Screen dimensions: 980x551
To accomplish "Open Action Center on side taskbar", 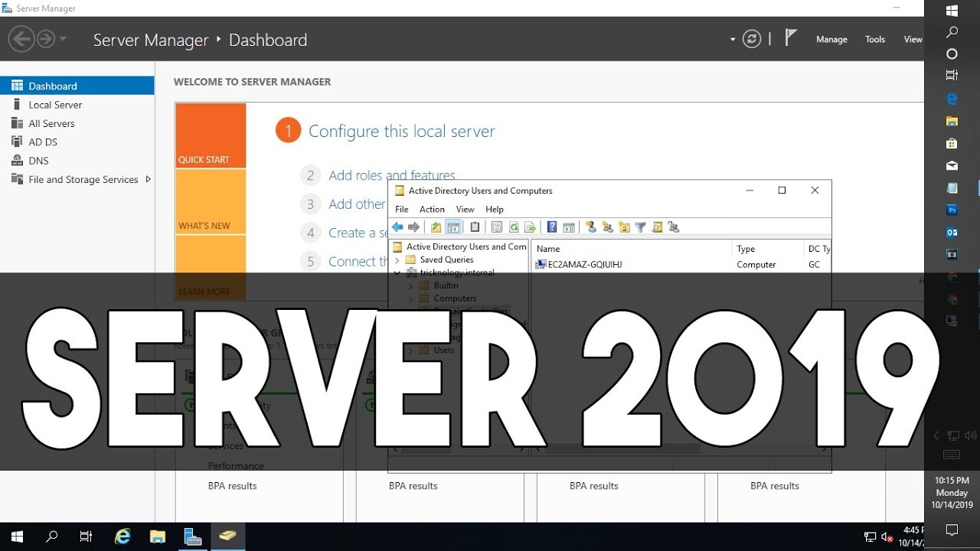I will coord(952,530).
